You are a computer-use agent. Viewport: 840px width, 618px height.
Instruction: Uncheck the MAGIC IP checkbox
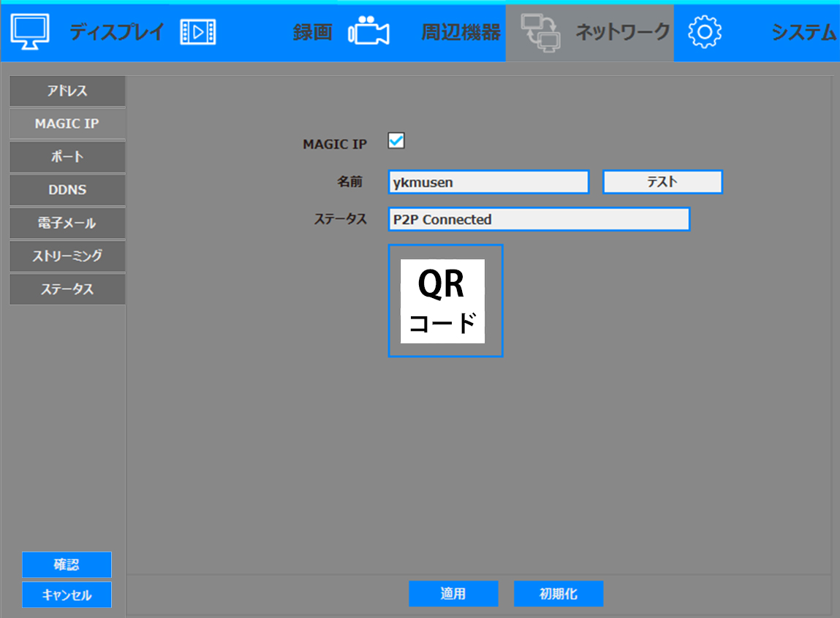coord(396,141)
